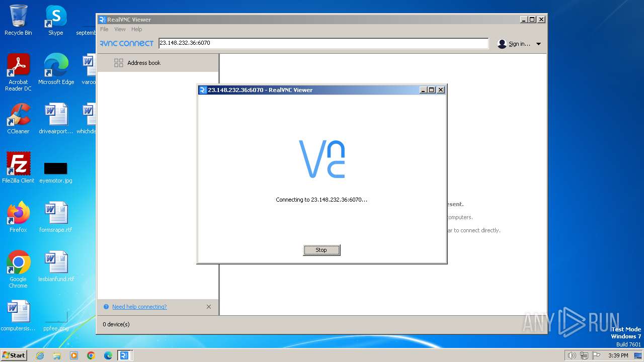Open Chrome from the taskbar
This screenshot has height=362, width=644.
pyautogui.click(x=91, y=355)
